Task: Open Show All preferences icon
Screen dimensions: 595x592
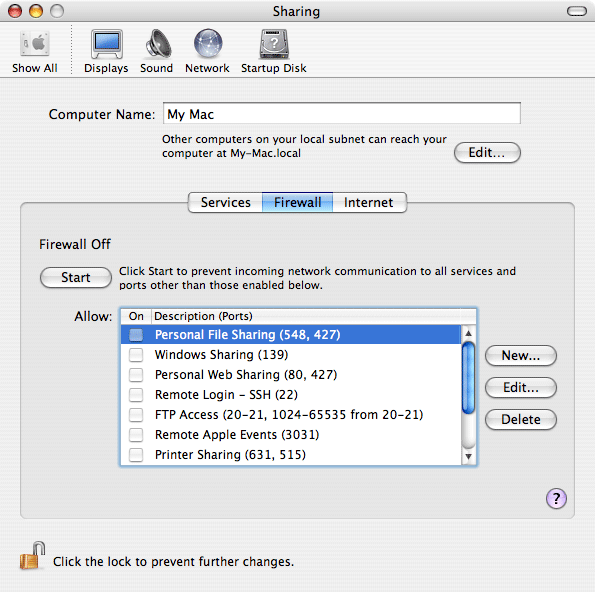Action: pyautogui.click(x=35, y=52)
